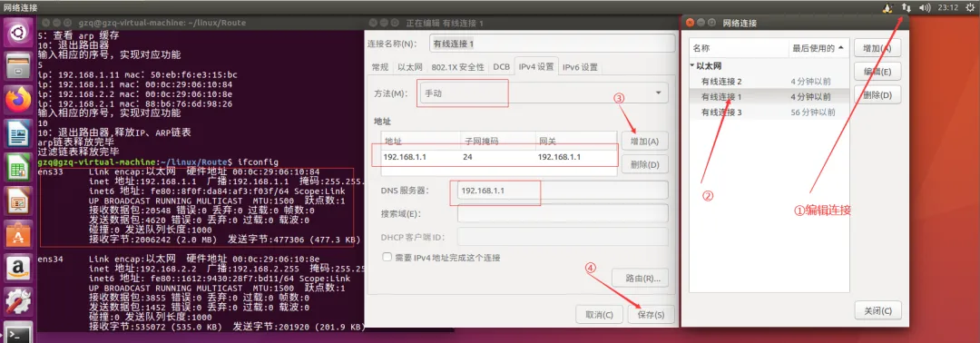The image size is (980, 343).
Task: Sort by the 最后使用的 column header
Action: point(818,48)
